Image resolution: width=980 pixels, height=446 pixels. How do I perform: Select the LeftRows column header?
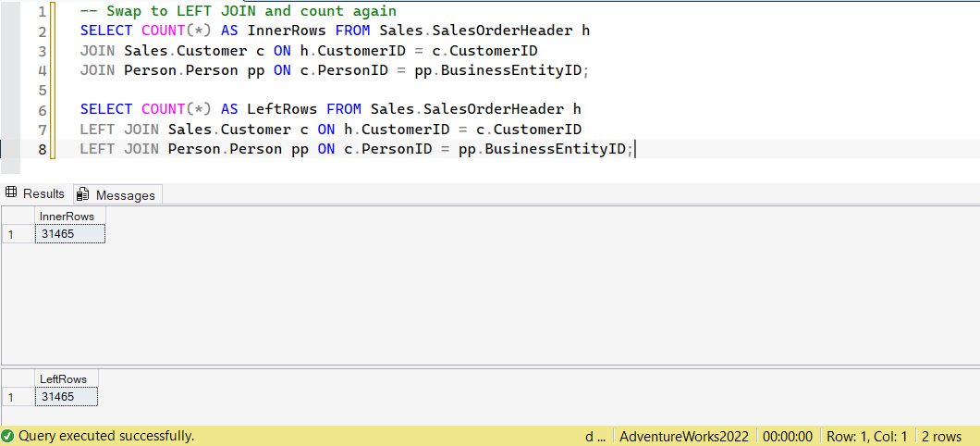point(67,378)
